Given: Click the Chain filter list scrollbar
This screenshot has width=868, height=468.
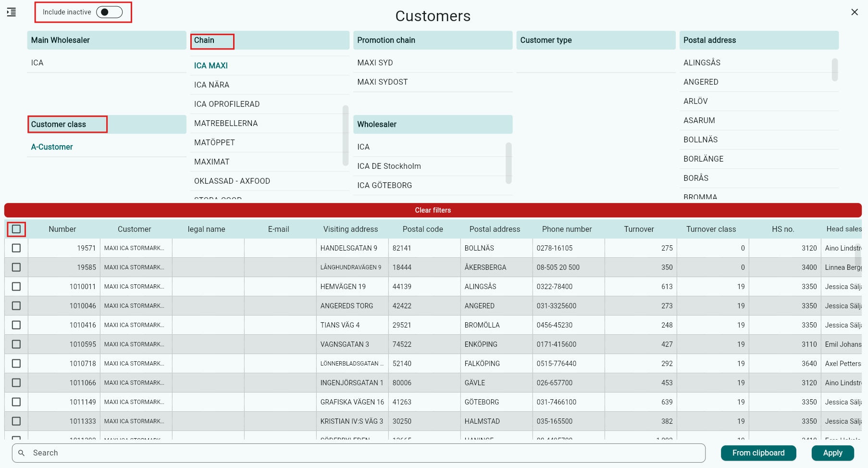Looking at the screenshot, I should (346, 135).
